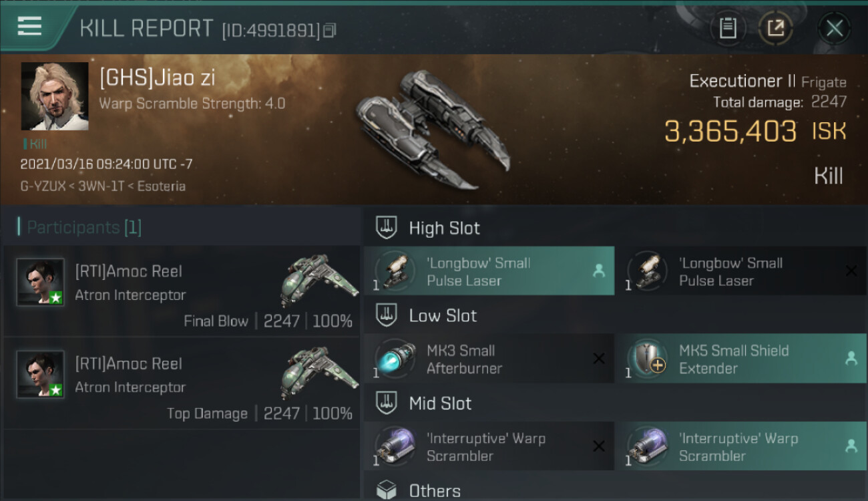Click Jiao zi's character portrait
The image size is (868, 501).
[55, 96]
